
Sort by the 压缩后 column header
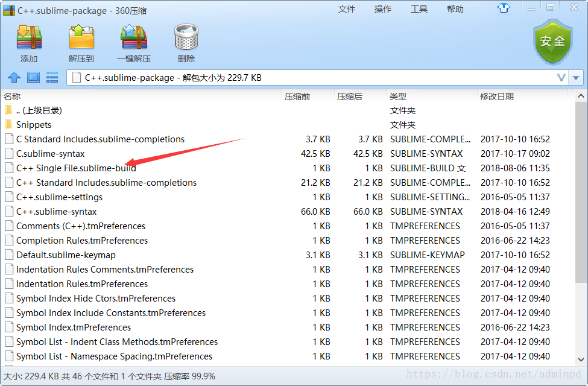pyautogui.click(x=361, y=96)
